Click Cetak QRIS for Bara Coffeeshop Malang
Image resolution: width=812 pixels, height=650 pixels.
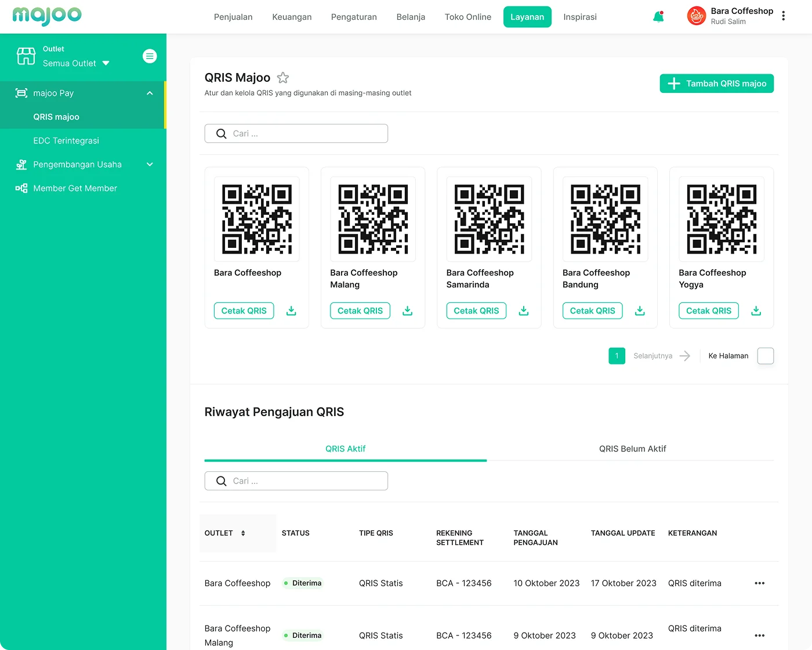pyautogui.click(x=360, y=310)
